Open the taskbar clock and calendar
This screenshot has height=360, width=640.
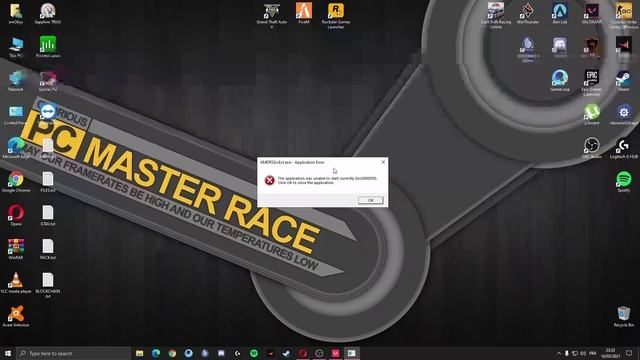(611, 353)
